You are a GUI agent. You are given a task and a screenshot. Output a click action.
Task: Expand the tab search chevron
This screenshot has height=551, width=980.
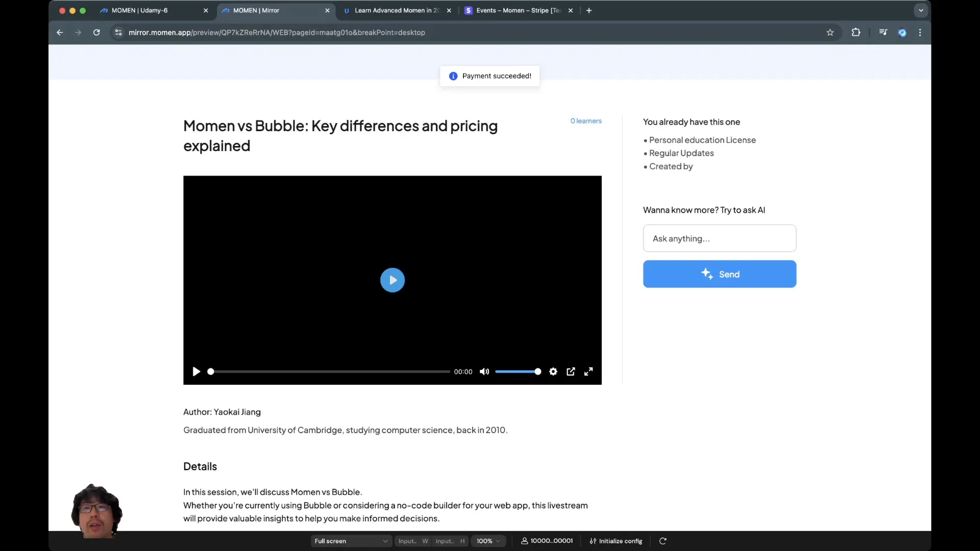click(921, 10)
